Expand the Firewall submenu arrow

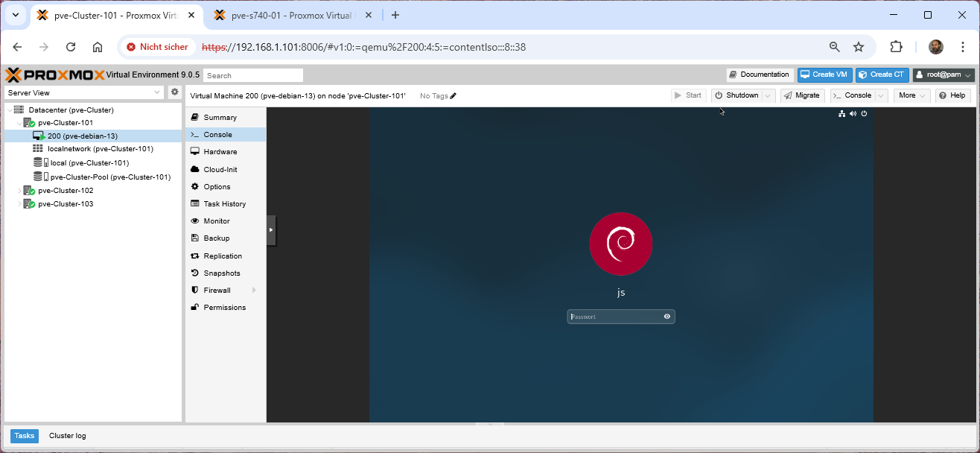click(x=254, y=291)
